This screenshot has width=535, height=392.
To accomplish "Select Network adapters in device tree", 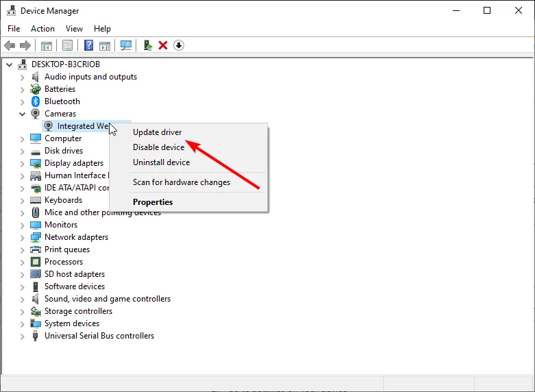I will click(76, 237).
